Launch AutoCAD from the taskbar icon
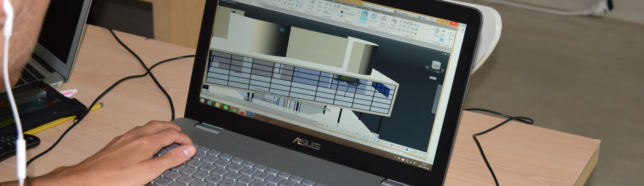Screen dimensions: 644x186 [x=242, y=112]
